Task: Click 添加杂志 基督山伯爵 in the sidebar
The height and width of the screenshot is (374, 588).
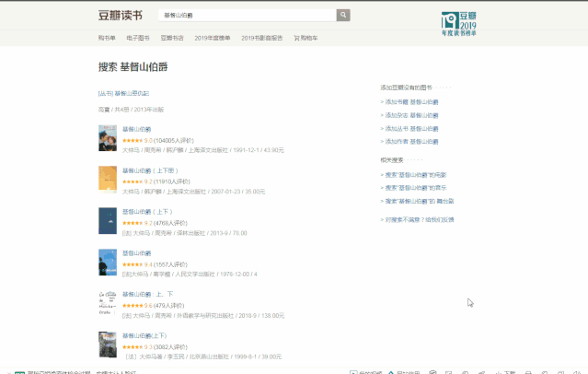Action: tap(409, 115)
